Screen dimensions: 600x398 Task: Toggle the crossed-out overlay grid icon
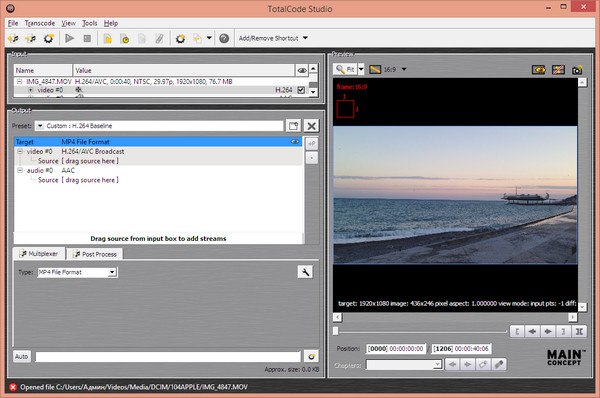click(558, 70)
